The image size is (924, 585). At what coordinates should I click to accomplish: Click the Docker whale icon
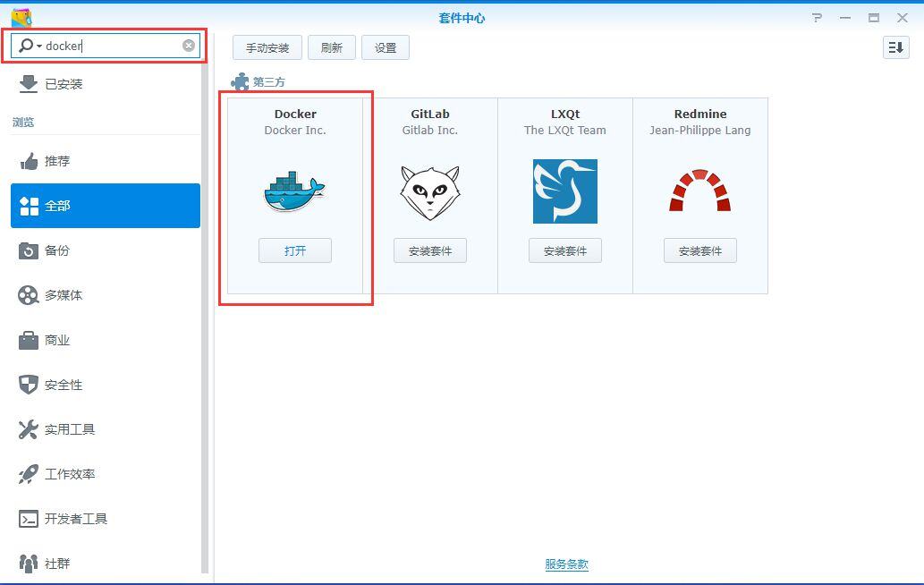tap(294, 191)
